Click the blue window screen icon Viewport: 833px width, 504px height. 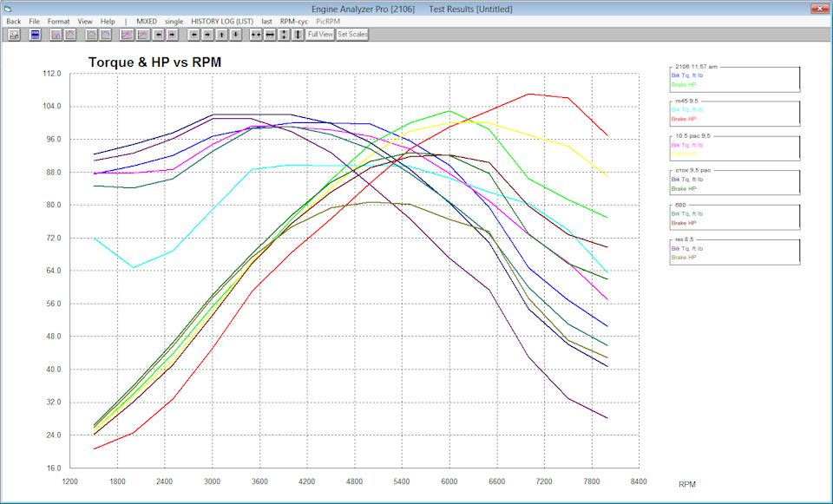(35, 35)
